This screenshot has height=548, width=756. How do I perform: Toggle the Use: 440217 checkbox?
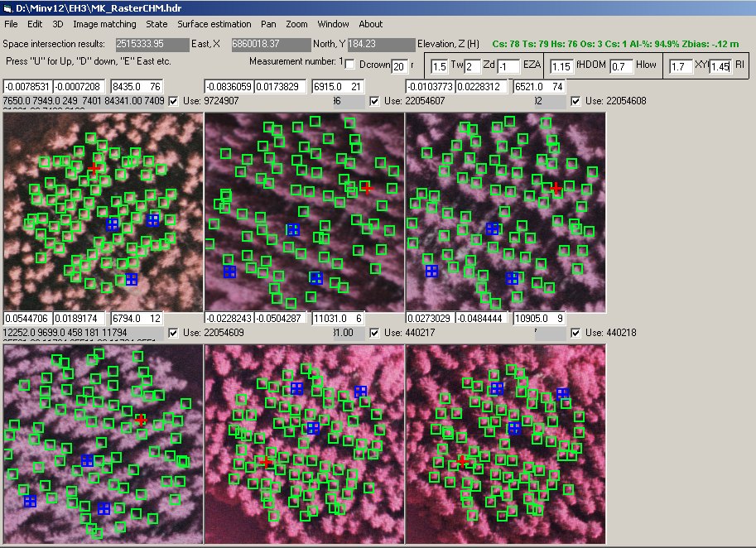pos(375,333)
